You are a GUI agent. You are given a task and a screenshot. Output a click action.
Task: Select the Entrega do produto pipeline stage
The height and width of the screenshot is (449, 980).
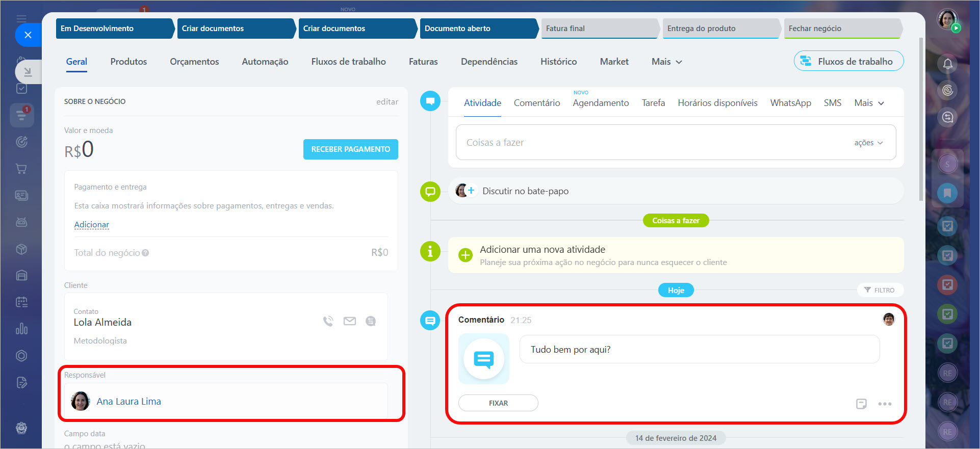[721, 29]
